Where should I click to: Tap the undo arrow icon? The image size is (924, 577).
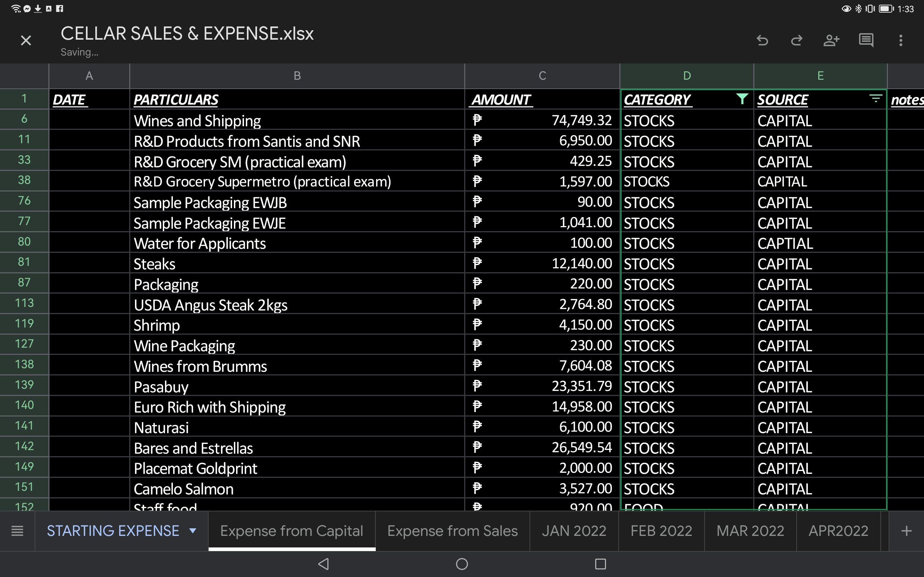click(762, 40)
